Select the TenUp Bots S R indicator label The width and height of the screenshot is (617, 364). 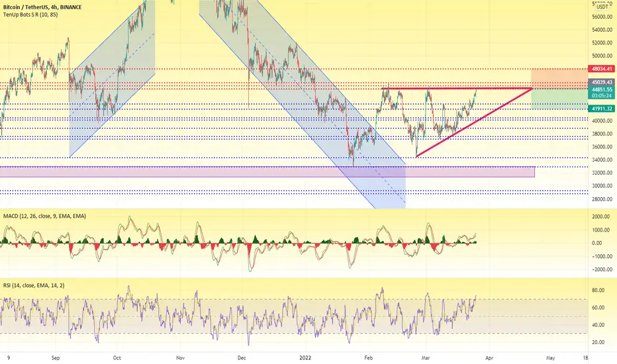[30, 15]
